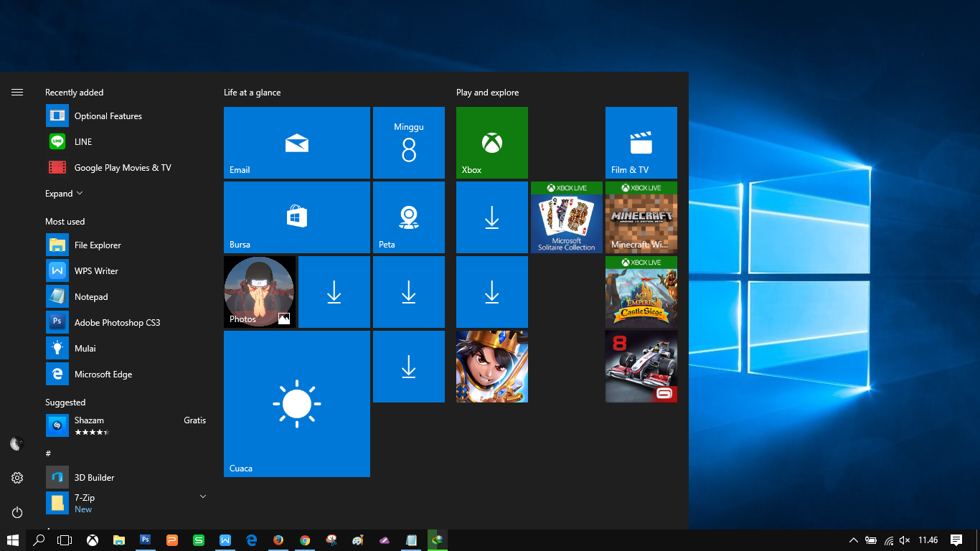Switch to Photoshop on the taskbar
980x551 pixels.
[x=146, y=540]
